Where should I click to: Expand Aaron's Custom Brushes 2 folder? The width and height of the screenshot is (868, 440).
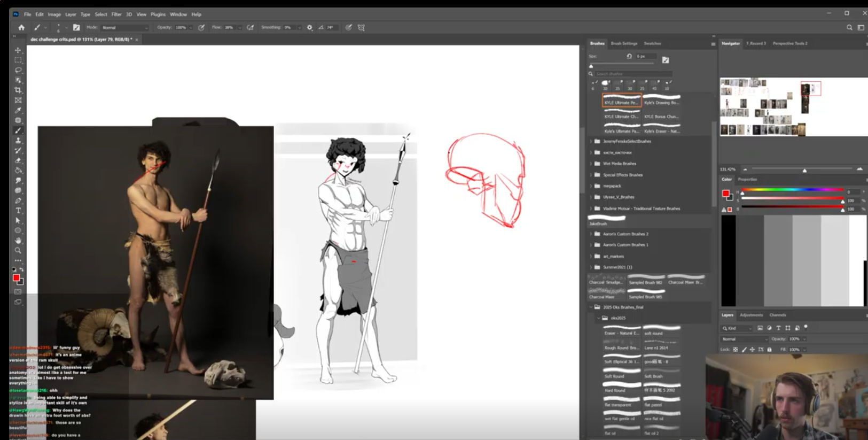(591, 234)
